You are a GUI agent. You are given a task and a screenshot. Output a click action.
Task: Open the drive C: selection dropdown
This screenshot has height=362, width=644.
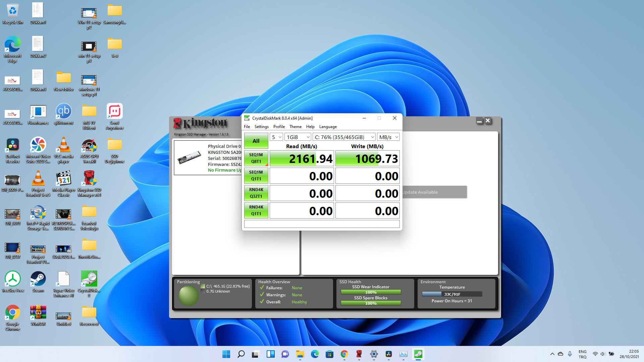tap(344, 137)
